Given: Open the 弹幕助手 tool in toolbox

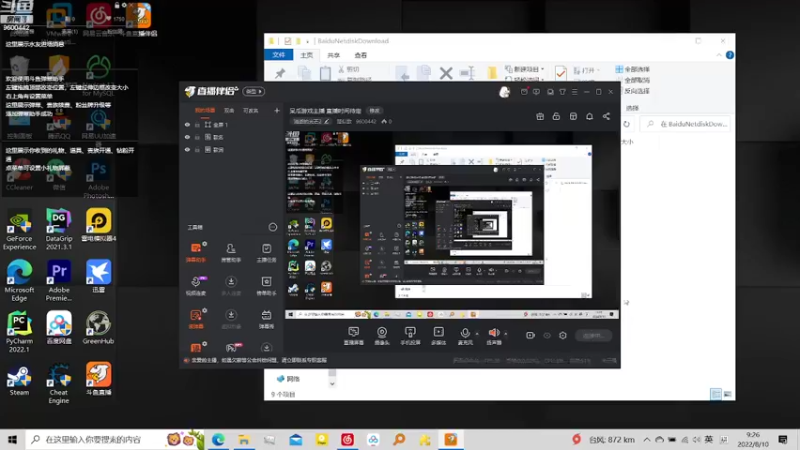Looking at the screenshot, I should point(196,252).
